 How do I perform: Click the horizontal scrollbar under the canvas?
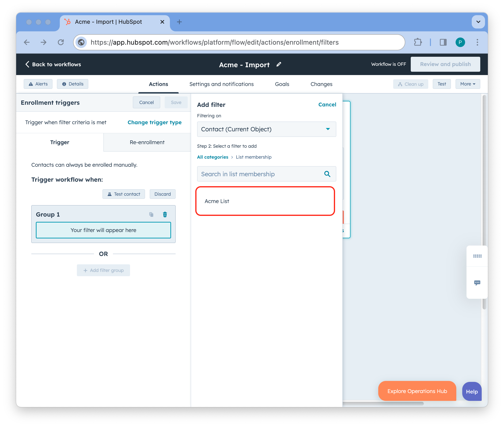pyautogui.click(x=383, y=403)
